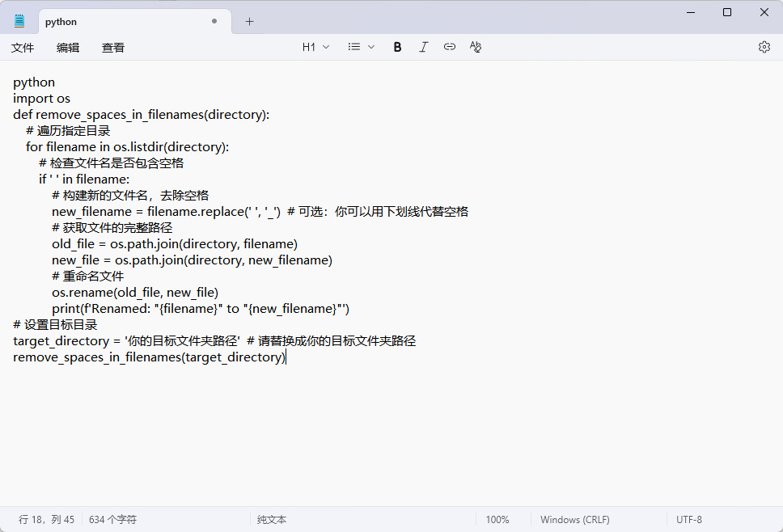Open the list style dropdown
This screenshot has width=783, height=532.
tap(362, 47)
